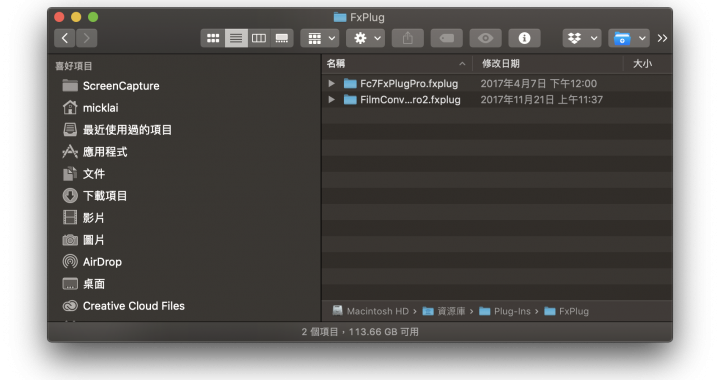Open 影片 in the sidebar
Viewport: 720px width, 380px height.
click(184, 218)
